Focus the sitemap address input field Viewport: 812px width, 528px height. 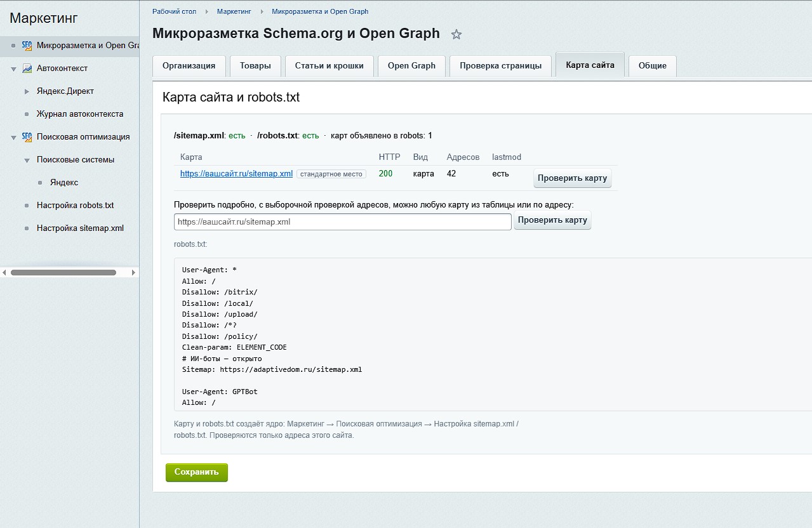pos(343,221)
